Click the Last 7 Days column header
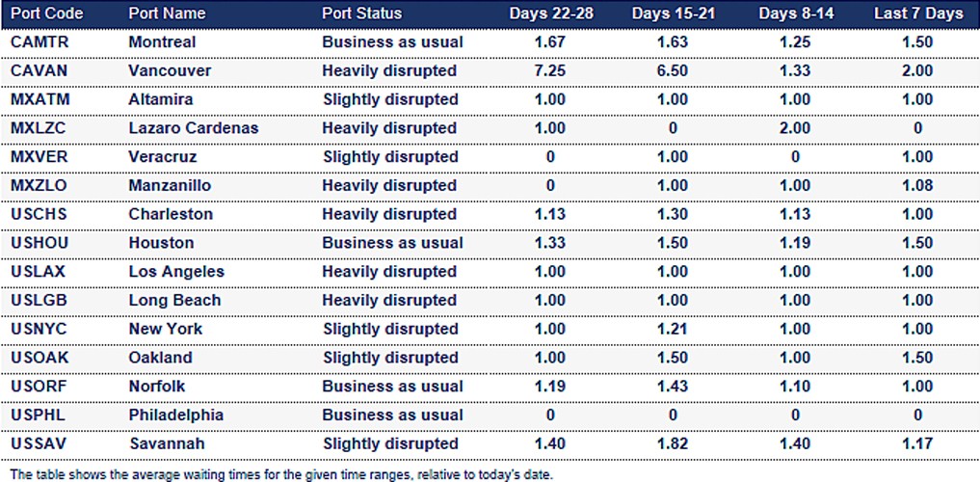980x482 pixels. click(917, 13)
